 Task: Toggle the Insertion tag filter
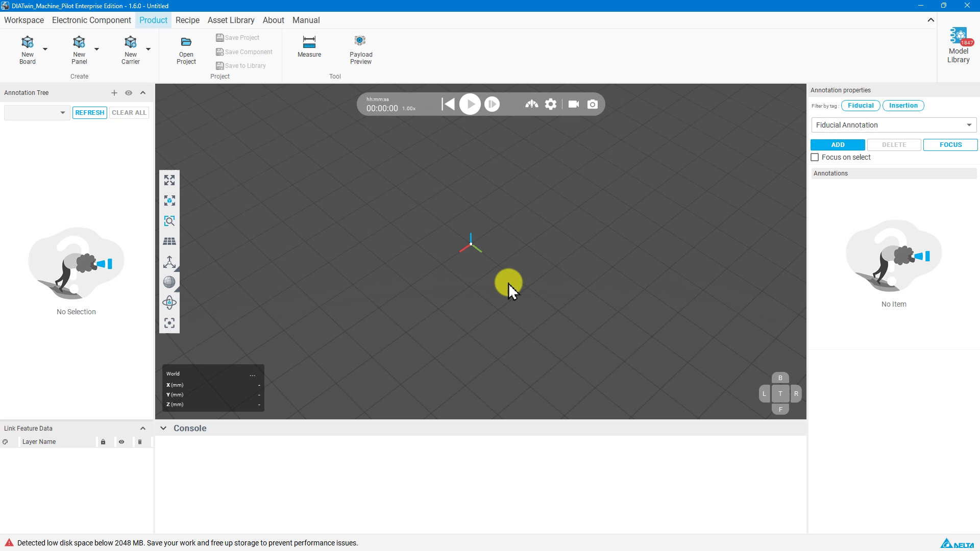[903, 106]
